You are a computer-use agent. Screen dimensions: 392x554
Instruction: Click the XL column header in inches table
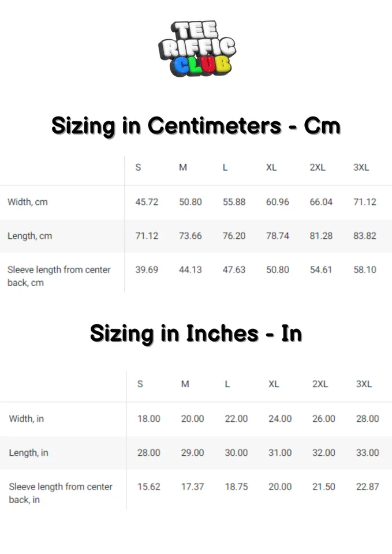click(x=274, y=384)
